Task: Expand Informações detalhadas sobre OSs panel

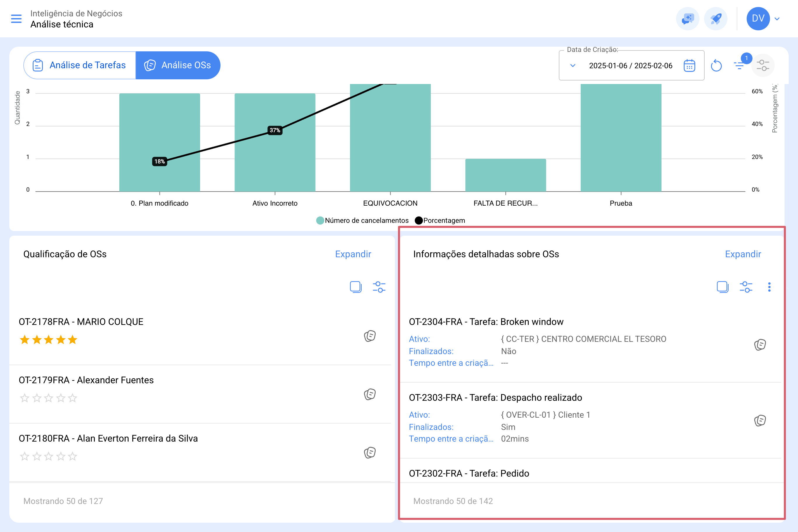Action: click(743, 254)
